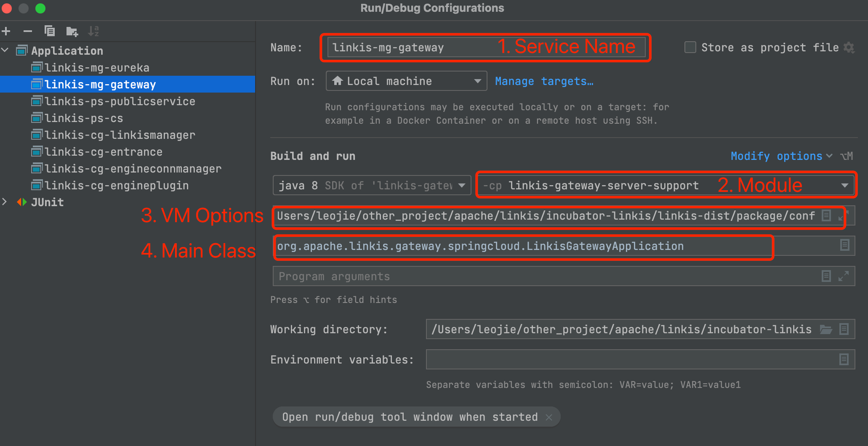Click the expand icon in Program arguments field
This screenshot has height=446, width=868.
coord(844,276)
